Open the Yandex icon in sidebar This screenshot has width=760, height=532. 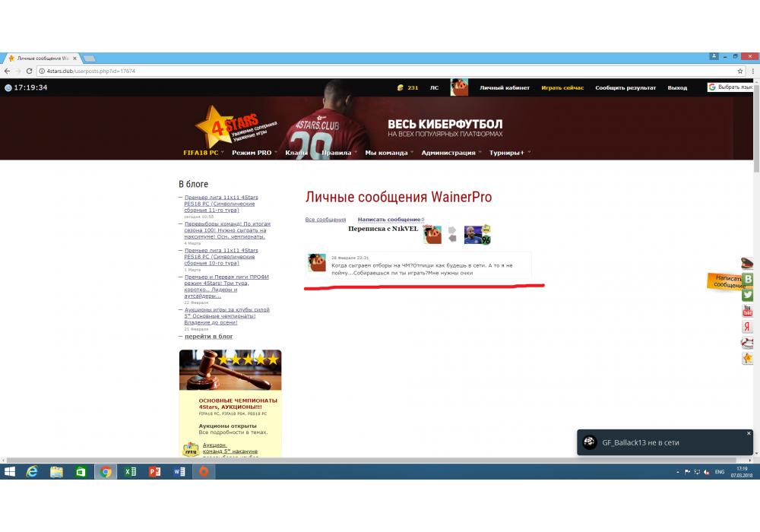coord(748,327)
